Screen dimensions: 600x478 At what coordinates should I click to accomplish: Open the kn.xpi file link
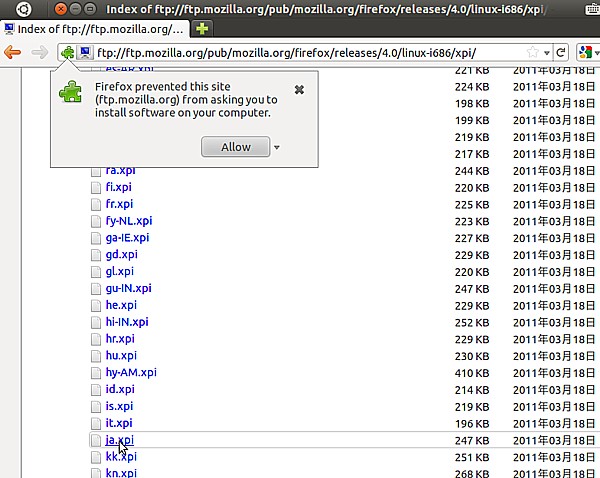coord(121,473)
